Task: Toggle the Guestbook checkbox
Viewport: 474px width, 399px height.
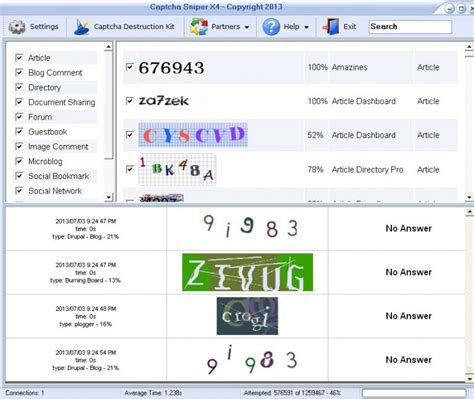Action: tap(19, 131)
